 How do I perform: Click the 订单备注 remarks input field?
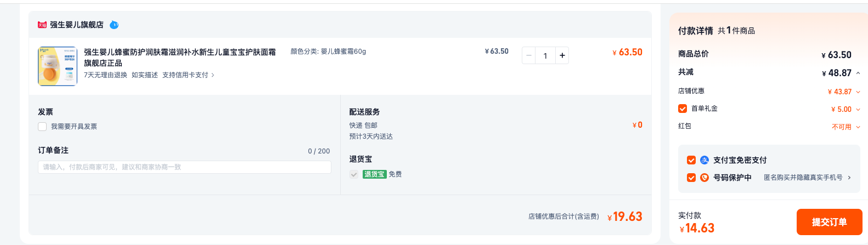pyautogui.click(x=184, y=167)
